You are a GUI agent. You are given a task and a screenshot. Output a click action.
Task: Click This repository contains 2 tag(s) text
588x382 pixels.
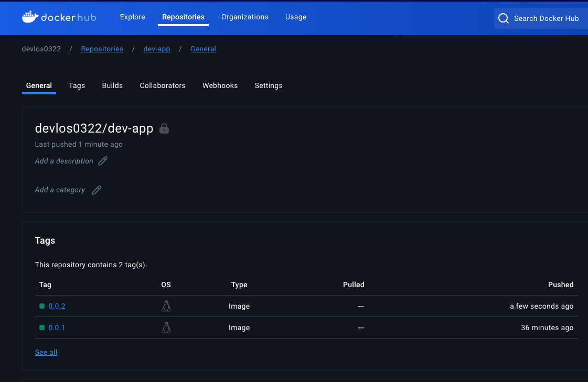click(x=91, y=265)
